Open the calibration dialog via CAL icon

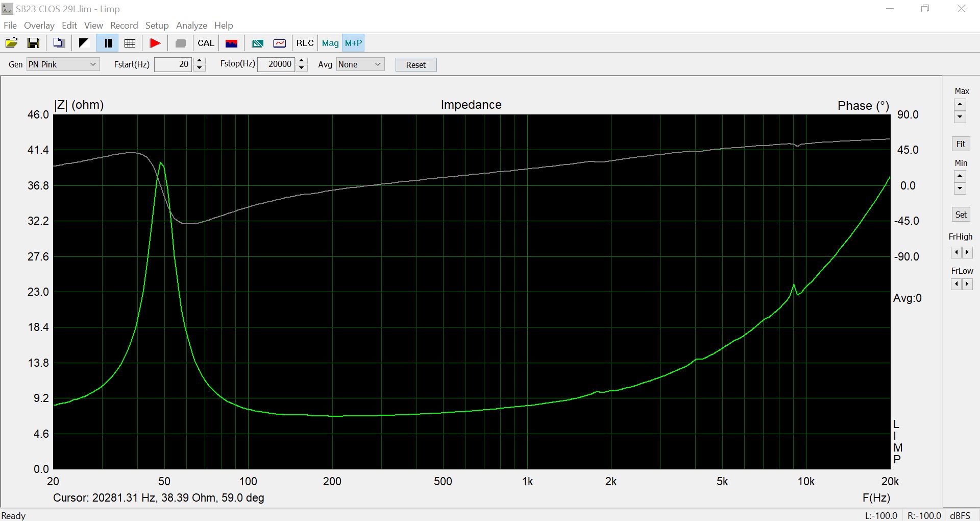pos(206,43)
